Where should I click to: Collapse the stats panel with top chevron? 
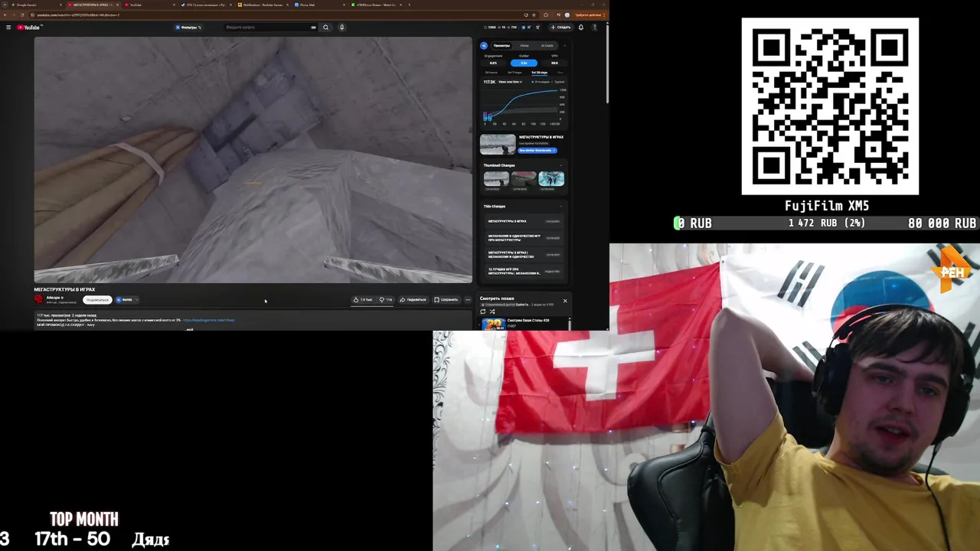[x=564, y=46]
